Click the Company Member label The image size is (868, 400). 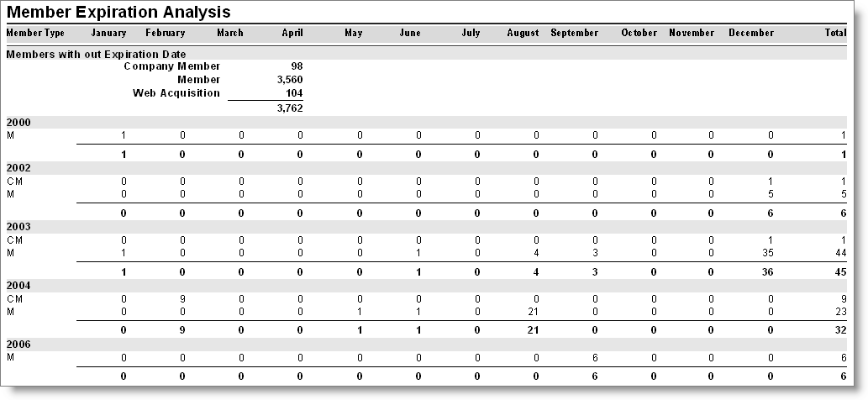[172, 66]
